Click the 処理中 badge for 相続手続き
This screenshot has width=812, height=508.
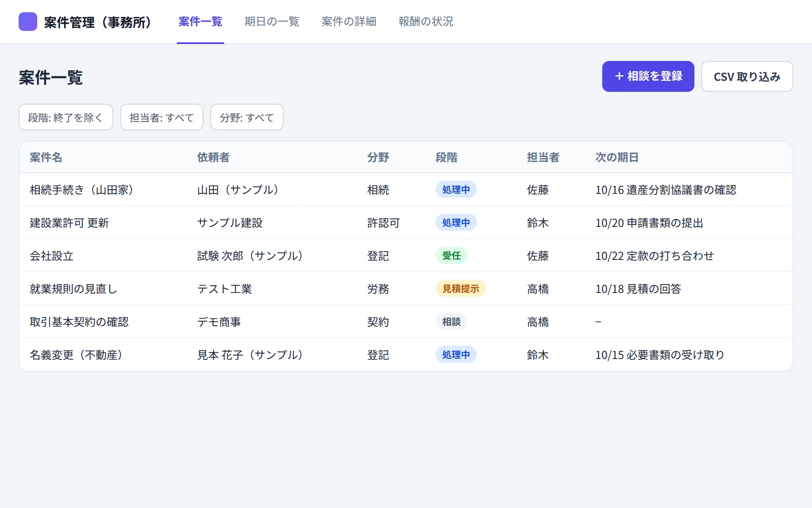tap(456, 189)
